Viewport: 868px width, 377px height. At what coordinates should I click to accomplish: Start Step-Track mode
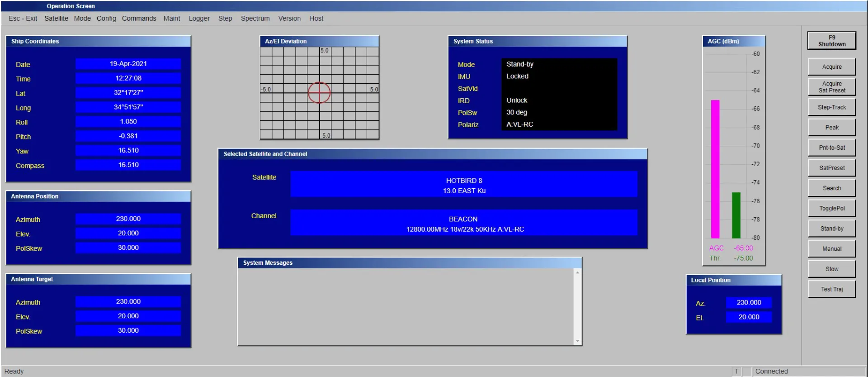pyautogui.click(x=831, y=107)
